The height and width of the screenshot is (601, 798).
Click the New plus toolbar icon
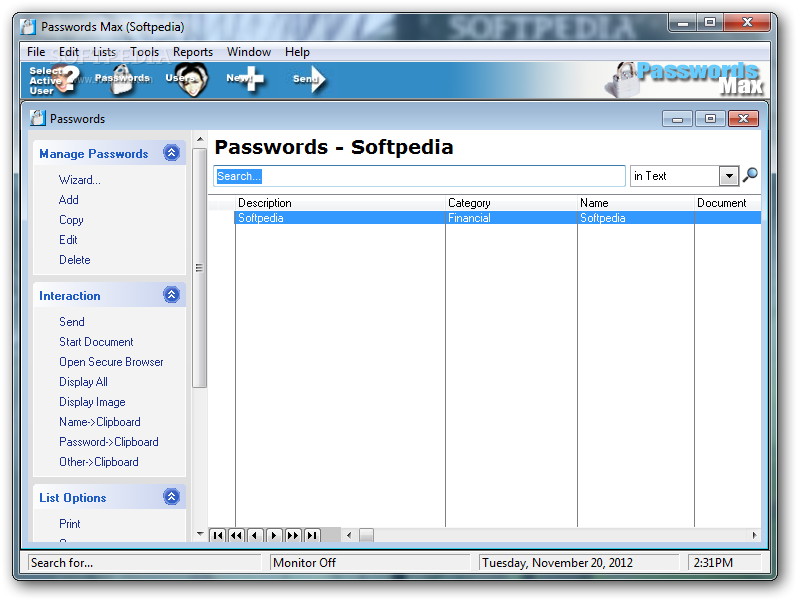coord(246,79)
